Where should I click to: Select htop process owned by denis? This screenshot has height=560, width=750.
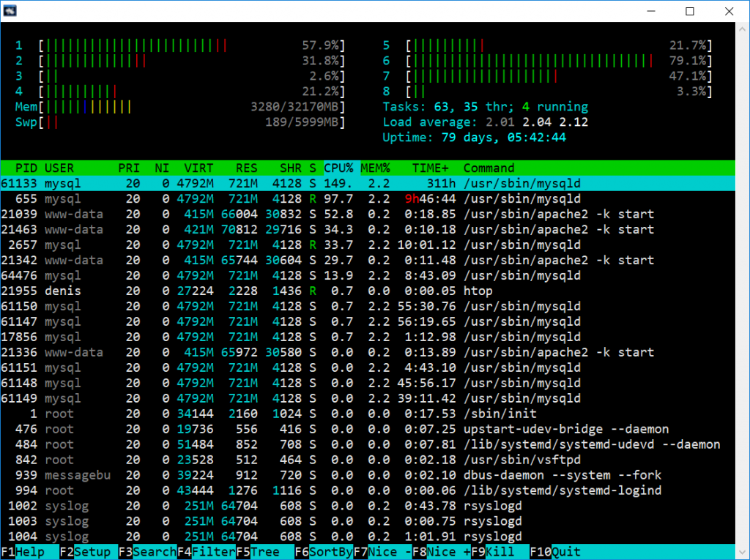tap(368, 291)
